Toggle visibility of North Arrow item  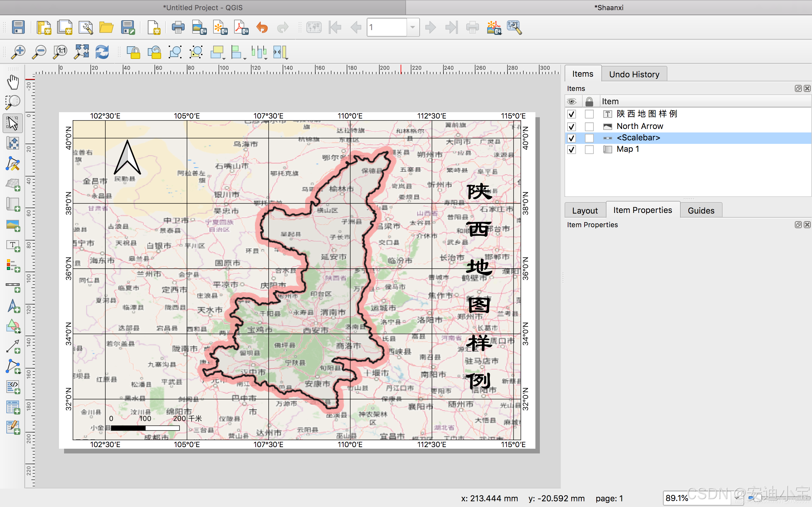(572, 126)
